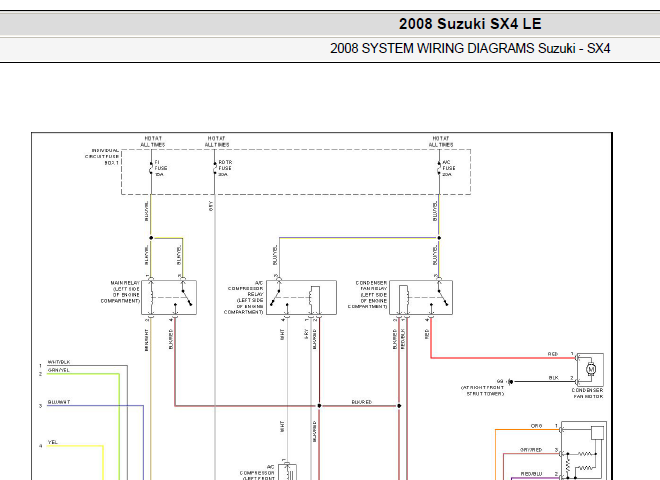Screen dimensions: 660x480
Task: Click the FI FUSE label
Action: (x=161, y=168)
